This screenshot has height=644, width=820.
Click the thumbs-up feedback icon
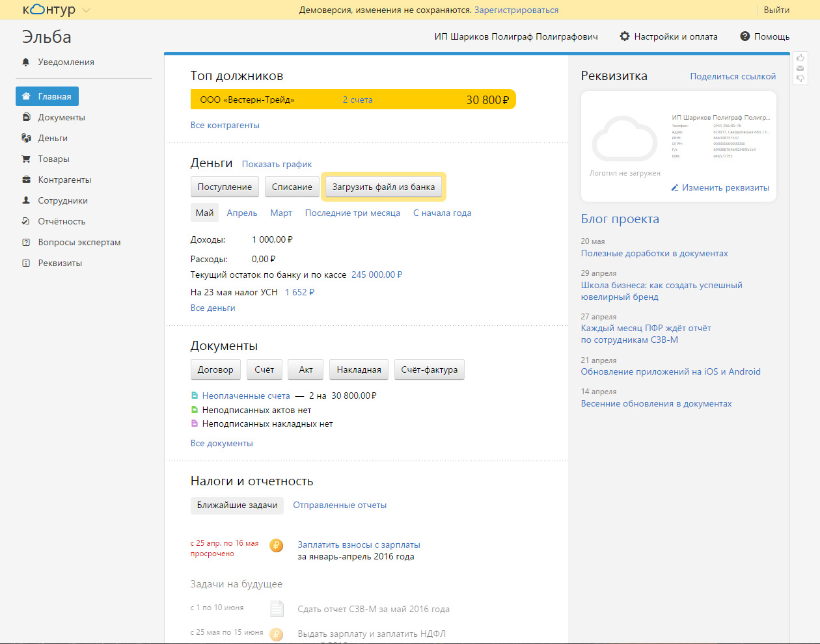click(800, 58)
